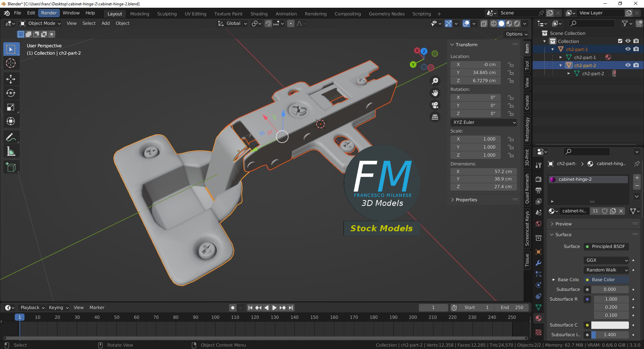Select the Annotate tool

click(x=11, y=137)
